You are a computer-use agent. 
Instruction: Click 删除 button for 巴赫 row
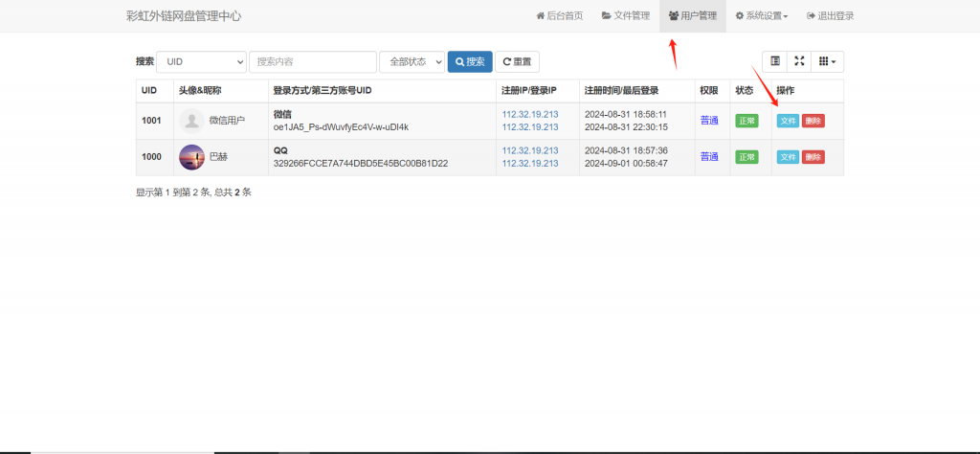[x=813, y=157]
